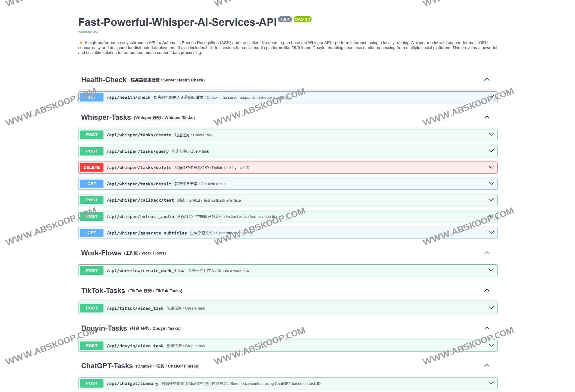Open the /api/whisper/generate_subtitles endpoint row
575x392 pixels.
(147, 233)
